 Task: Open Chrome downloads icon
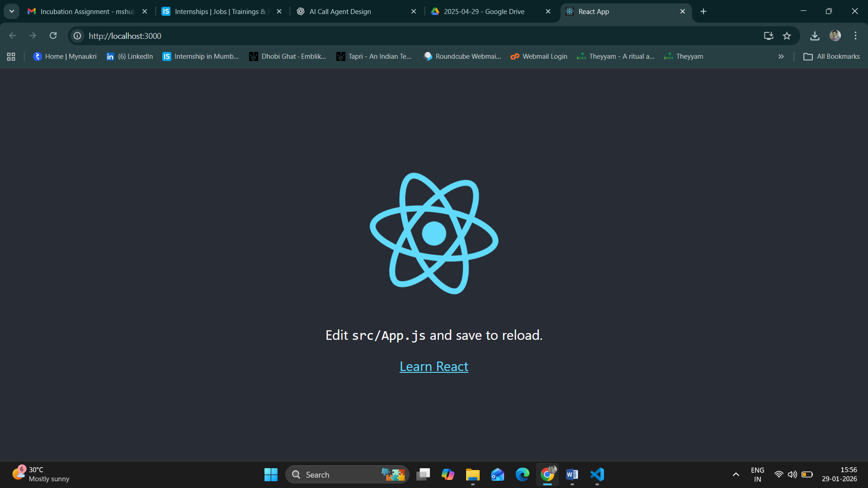pos(815,36)
